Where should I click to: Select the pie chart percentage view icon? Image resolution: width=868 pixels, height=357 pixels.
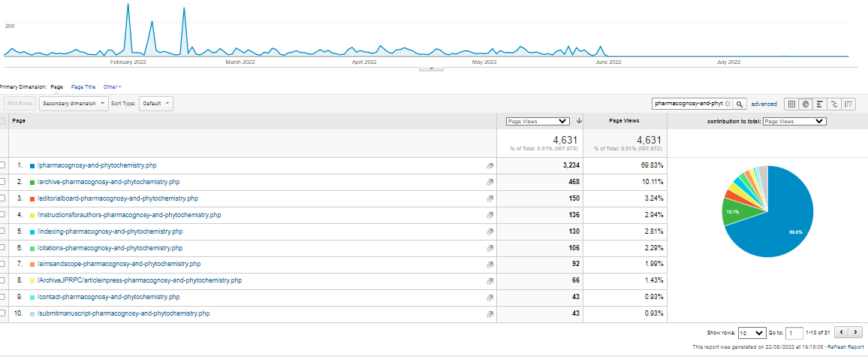(x=805, y=104)
